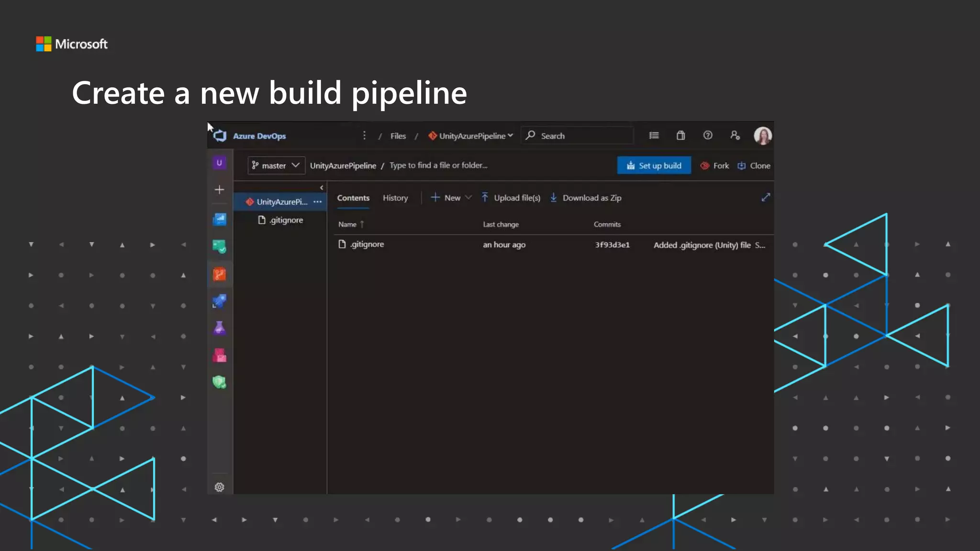Screen dimensions: 980x551
Task: Click the Clone button
Action: tap(754, 165)
